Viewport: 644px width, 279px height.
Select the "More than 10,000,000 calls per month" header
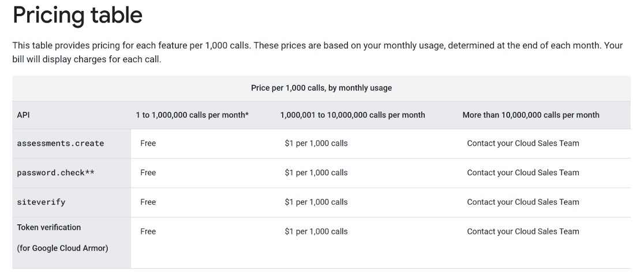(531, 115)
